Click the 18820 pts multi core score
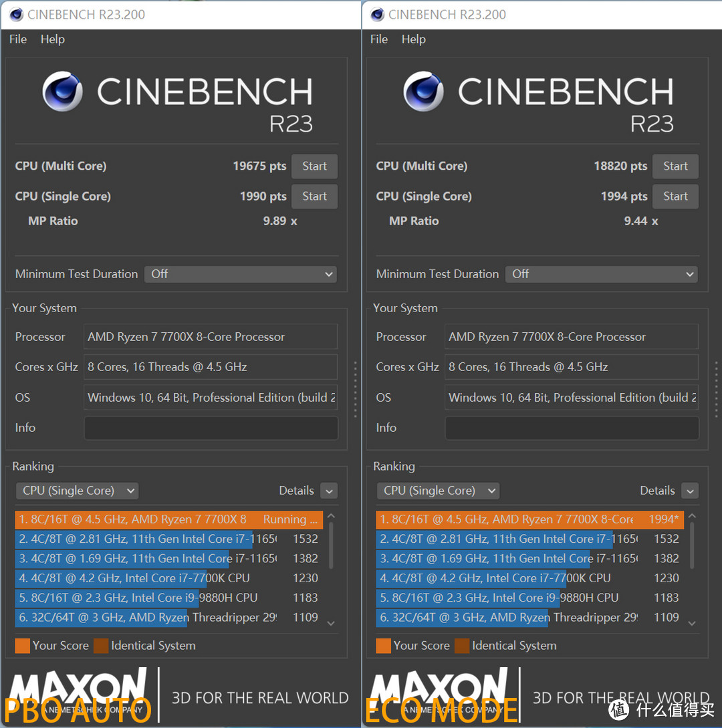 [x=620, y=166]
